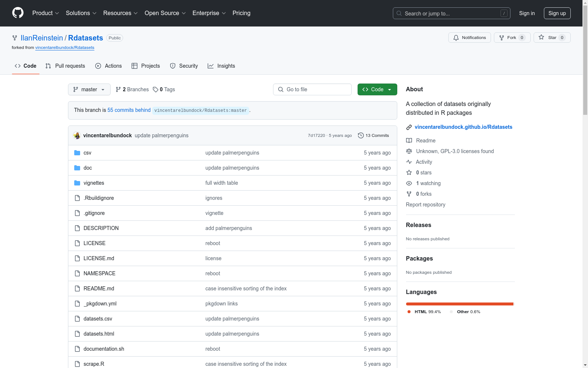Image resolution: width=588 pixels, height=368 pixels.
Task: Open the 55 commits behind link
Action: coord(129,110)
